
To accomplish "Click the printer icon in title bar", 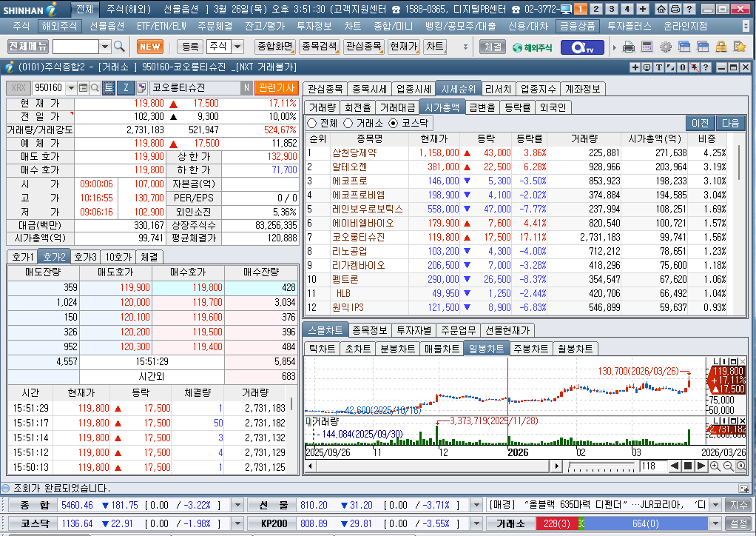I will (675, 9).
